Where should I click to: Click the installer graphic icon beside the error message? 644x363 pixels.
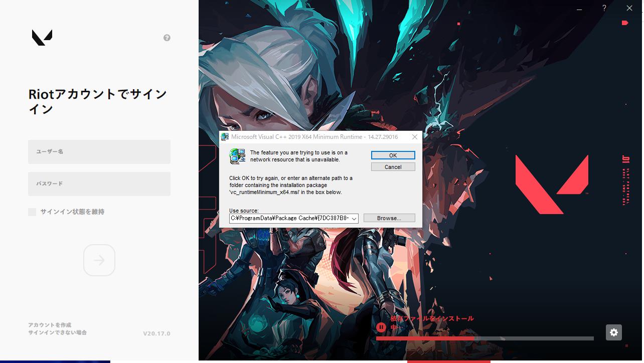(236, 156)
